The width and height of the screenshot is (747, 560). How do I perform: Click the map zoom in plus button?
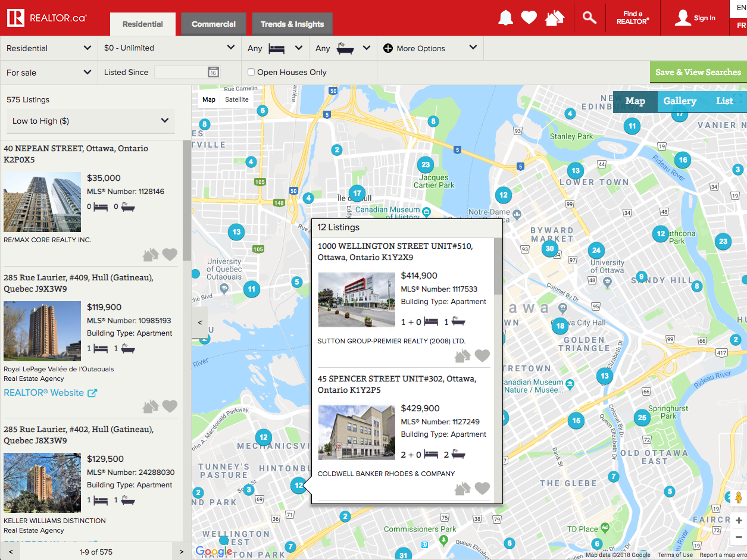click(739, 521)
